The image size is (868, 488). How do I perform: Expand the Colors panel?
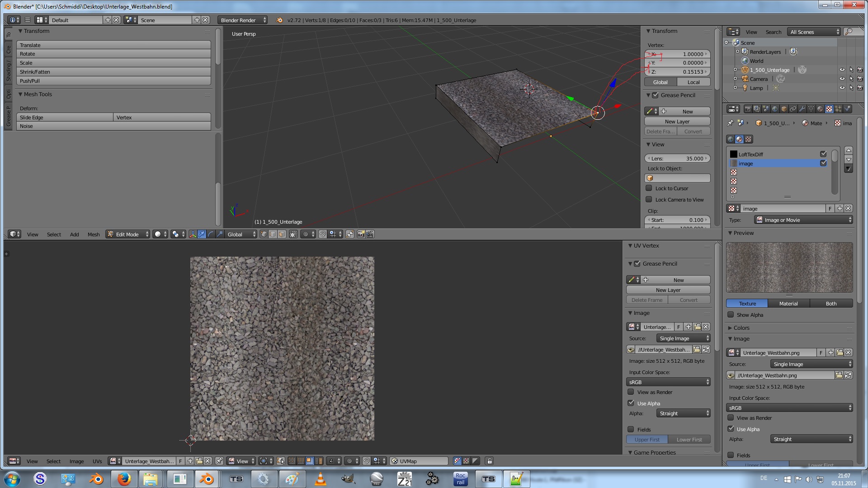pos(741,328)
